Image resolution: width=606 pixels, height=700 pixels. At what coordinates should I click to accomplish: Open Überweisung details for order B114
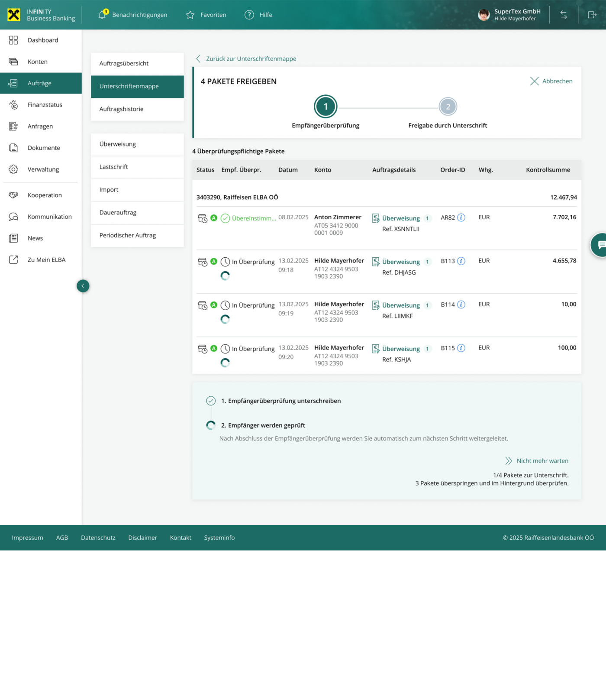[x=400, y=305]
